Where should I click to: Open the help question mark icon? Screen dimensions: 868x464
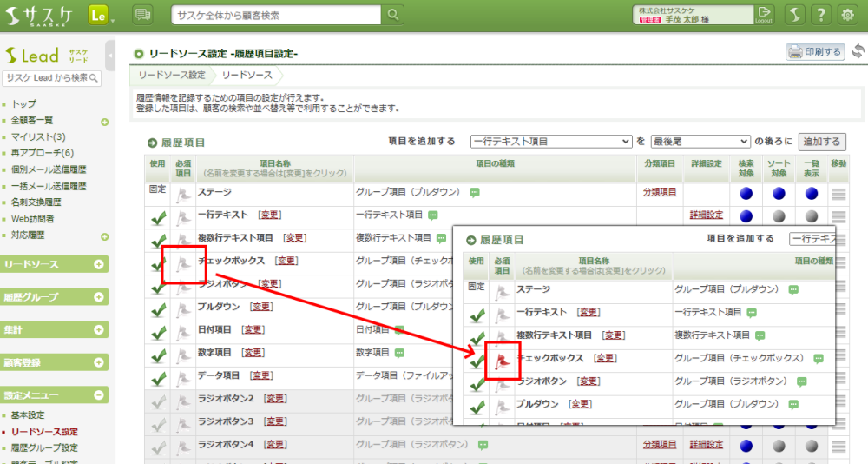coord(820,15)
